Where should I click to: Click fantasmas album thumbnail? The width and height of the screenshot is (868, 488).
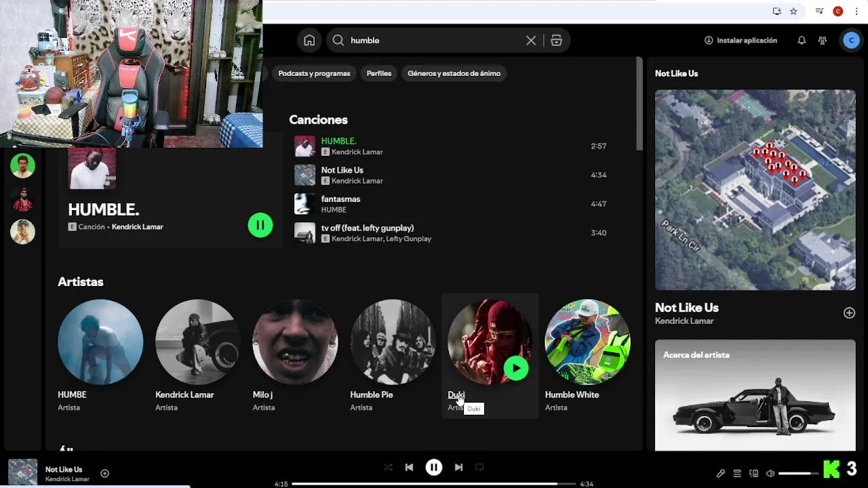tap(304, 204)
